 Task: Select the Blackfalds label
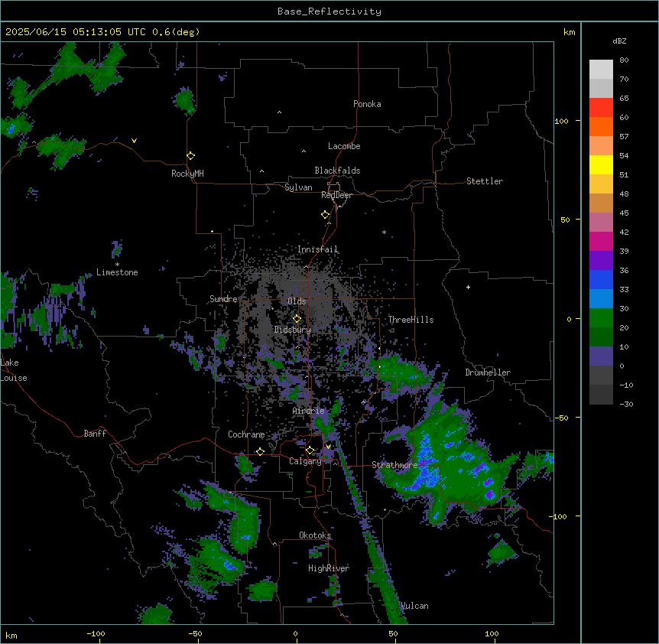tap(337, 171)
